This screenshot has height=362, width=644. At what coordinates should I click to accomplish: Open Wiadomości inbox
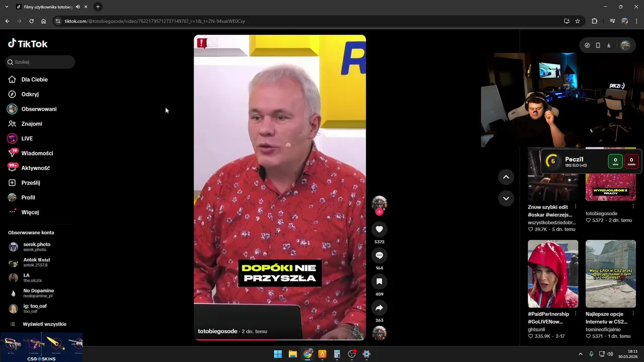pos(37,153)
